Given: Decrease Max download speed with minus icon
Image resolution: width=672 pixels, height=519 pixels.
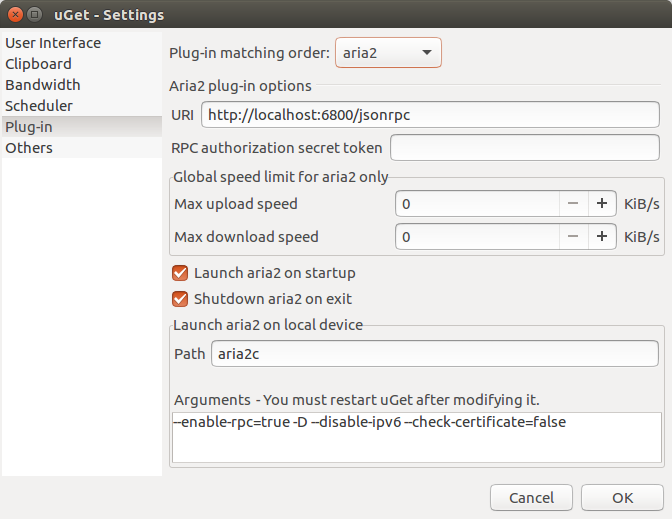Looking at the screenshot, I should 573,237.
